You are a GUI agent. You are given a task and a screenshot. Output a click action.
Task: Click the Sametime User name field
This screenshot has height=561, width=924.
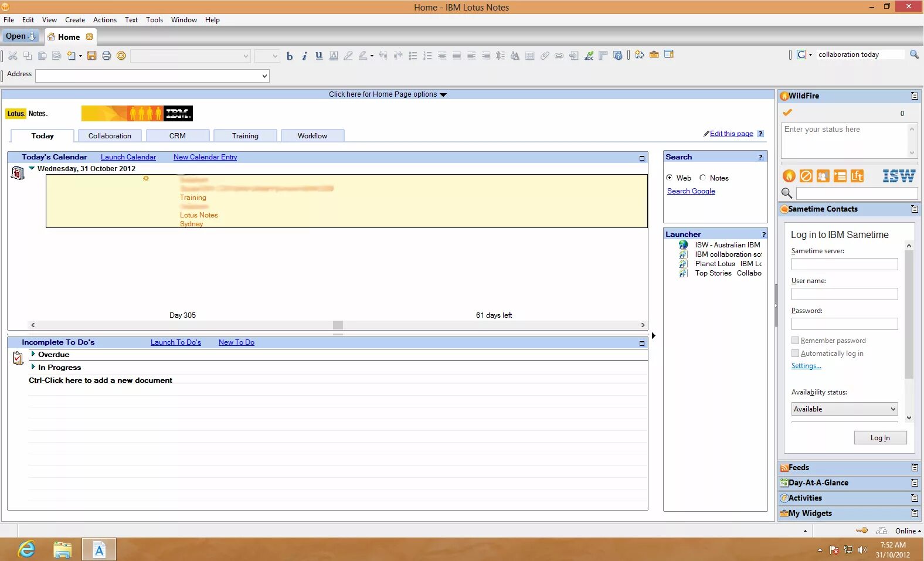(x=844, y=294)
